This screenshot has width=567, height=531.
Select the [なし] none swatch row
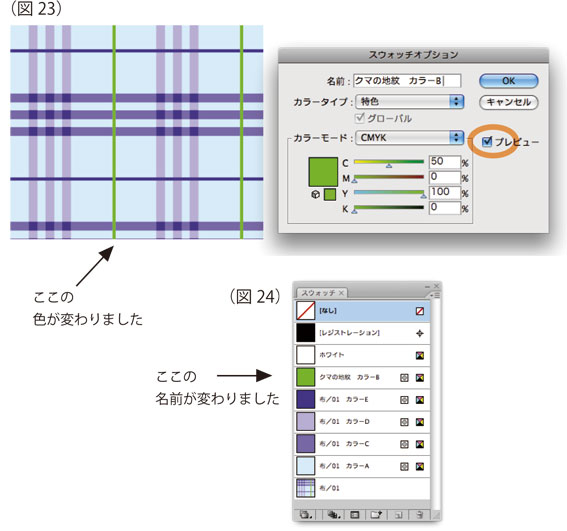363,311
